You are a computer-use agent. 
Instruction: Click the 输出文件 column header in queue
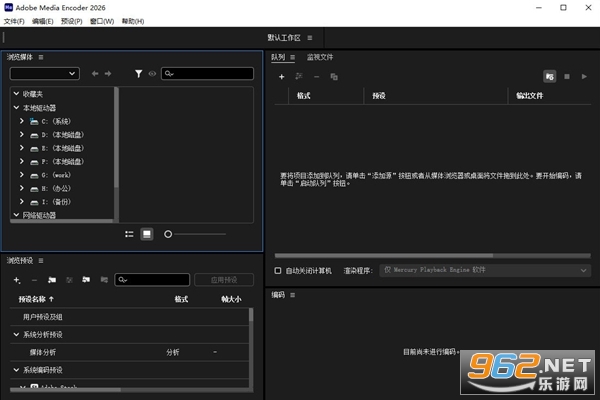pos(530,96)
